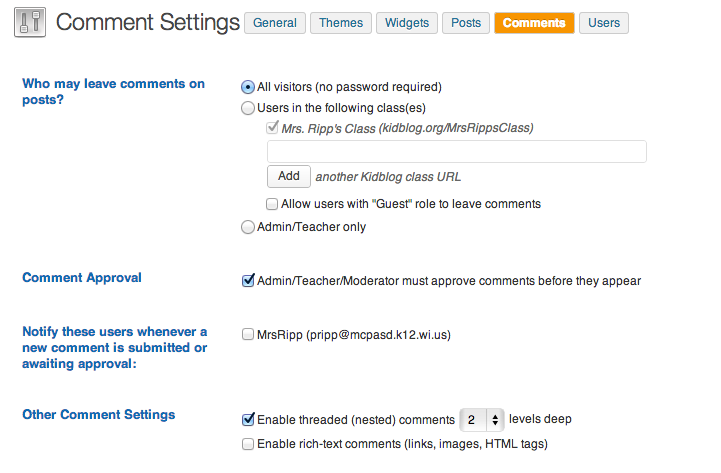721x473 pixels.
Task: Click the active Comments tab
Action: click(x=534, y=23)
